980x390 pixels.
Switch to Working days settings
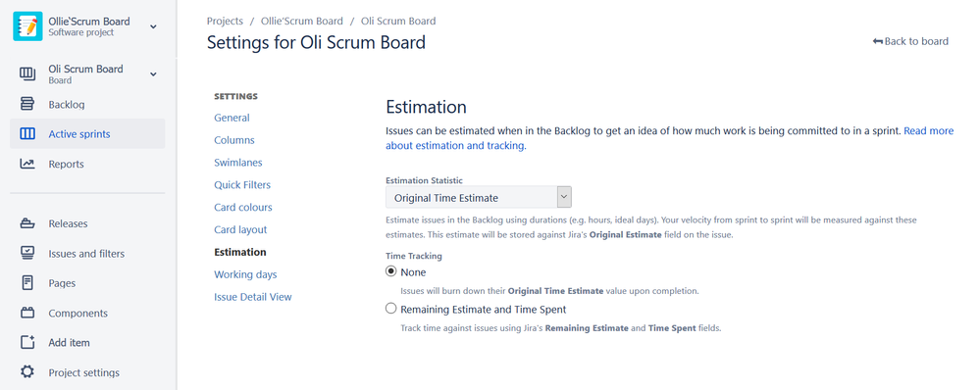click(x=245, y=274)
